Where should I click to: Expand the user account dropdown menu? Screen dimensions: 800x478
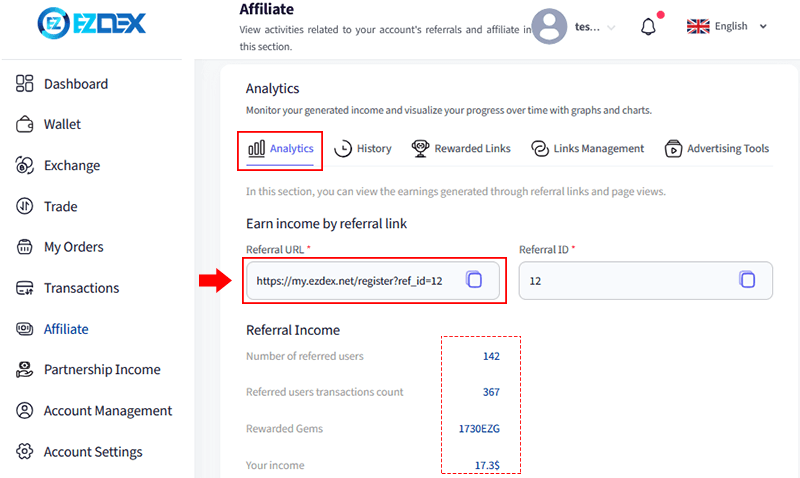point(611,27)
